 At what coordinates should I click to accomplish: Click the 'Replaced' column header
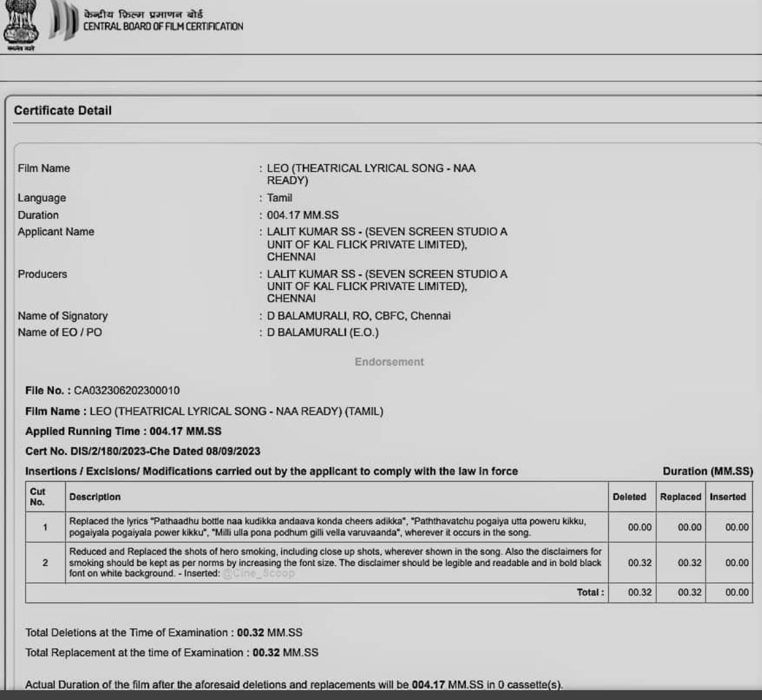tap(681, 497)
